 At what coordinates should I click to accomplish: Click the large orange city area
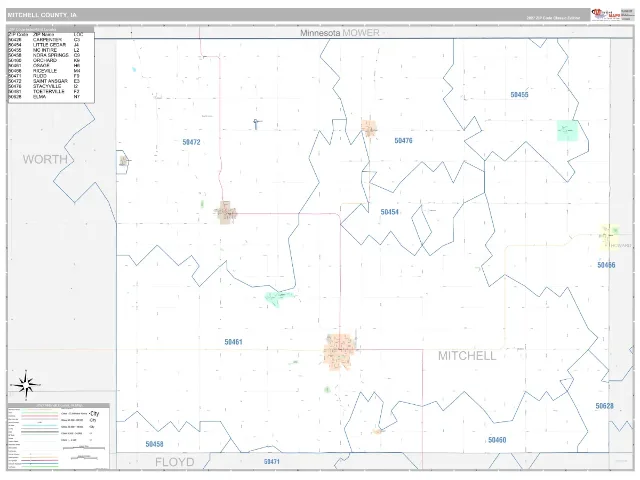(339, 351)
